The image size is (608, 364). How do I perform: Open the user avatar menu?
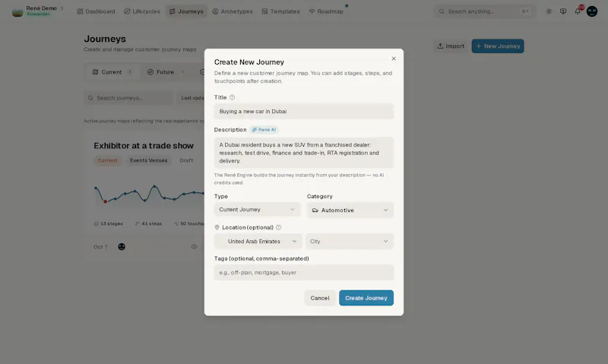[x=592, y=11]
